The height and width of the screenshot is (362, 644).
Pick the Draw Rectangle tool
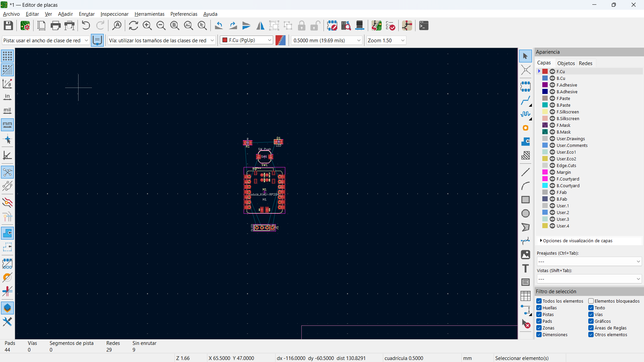click(526, 200)
